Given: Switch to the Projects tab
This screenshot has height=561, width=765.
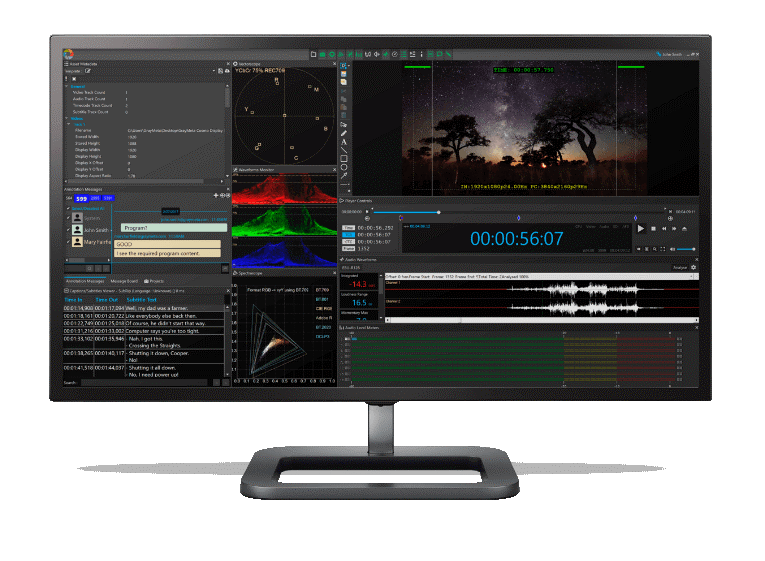Looking at the screenshot, I should [154, 281].
